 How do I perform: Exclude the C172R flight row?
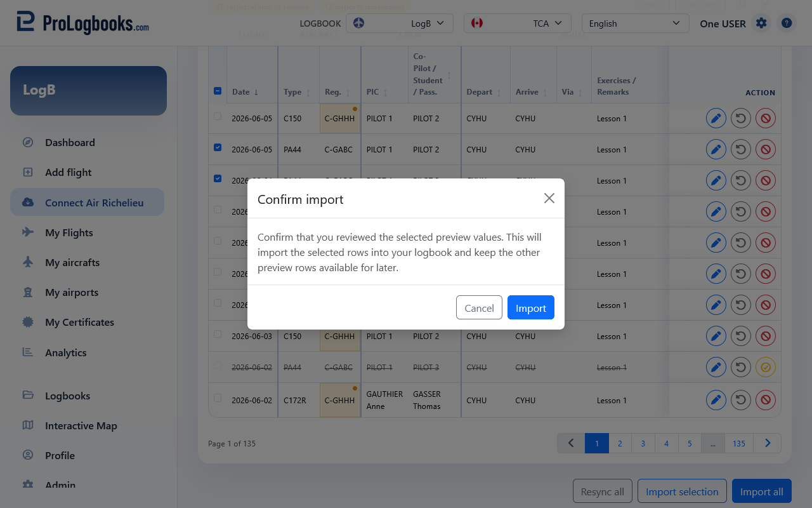click(766, 400)
